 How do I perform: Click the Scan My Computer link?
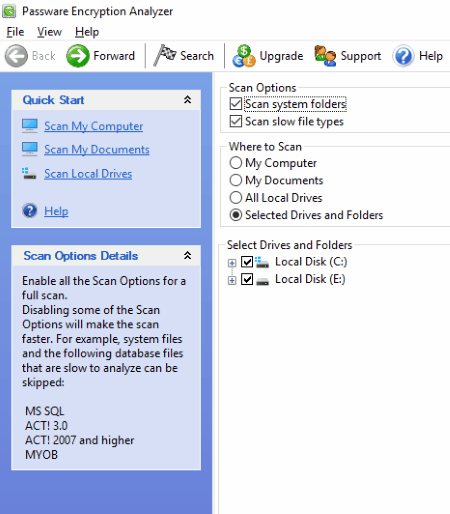coord(94,126)
